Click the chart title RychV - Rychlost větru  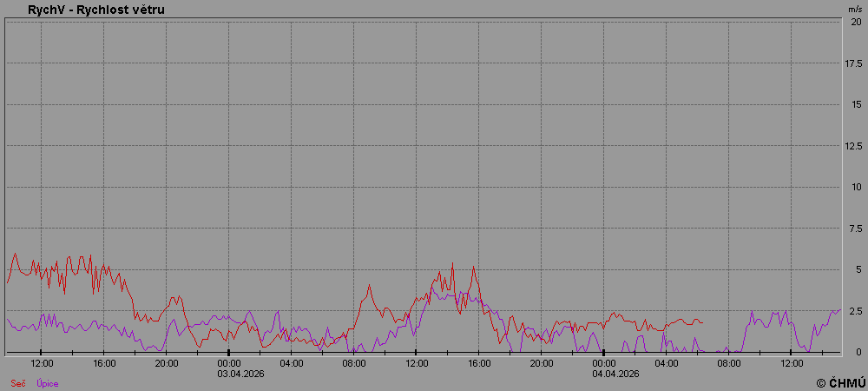coord(96,10)
